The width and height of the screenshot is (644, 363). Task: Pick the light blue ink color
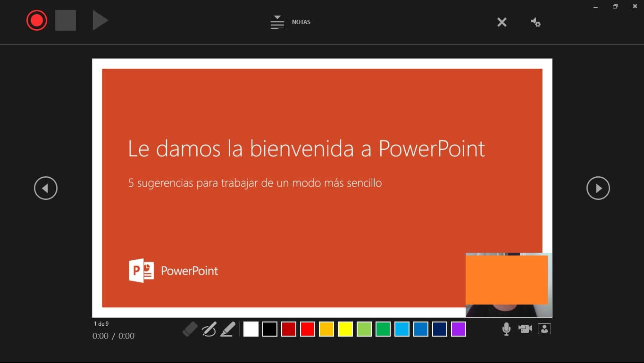coord(402,329)
